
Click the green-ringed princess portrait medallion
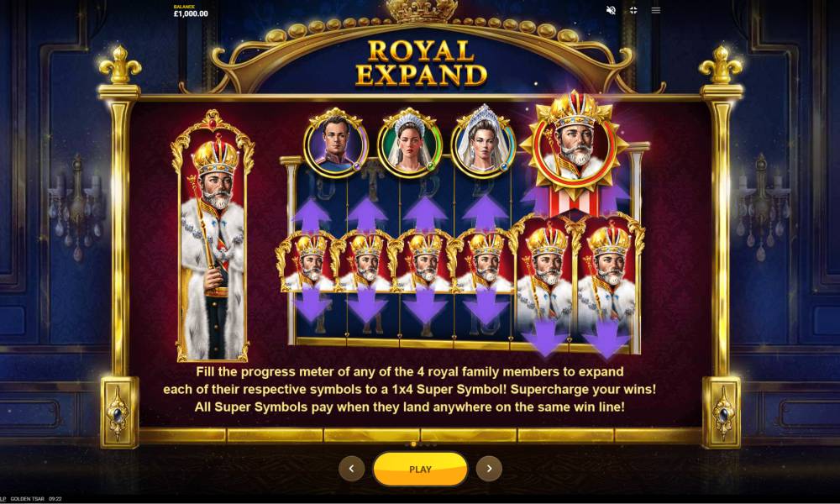(410, 142)
